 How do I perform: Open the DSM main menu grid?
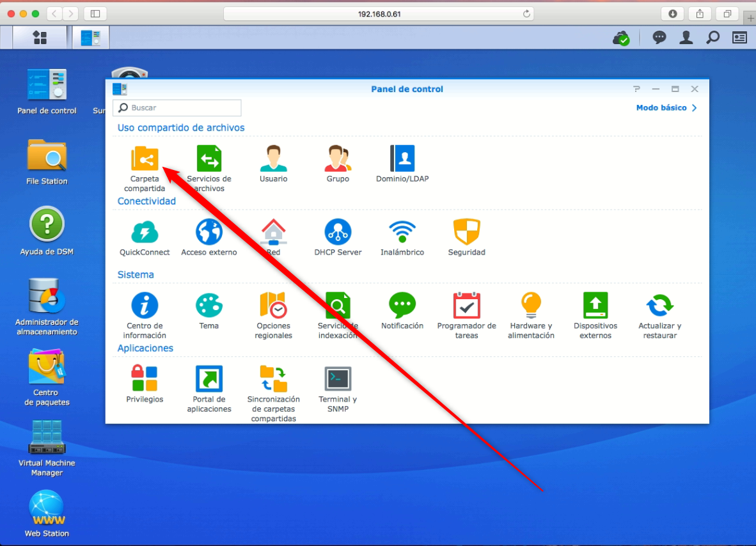(40, 38)
